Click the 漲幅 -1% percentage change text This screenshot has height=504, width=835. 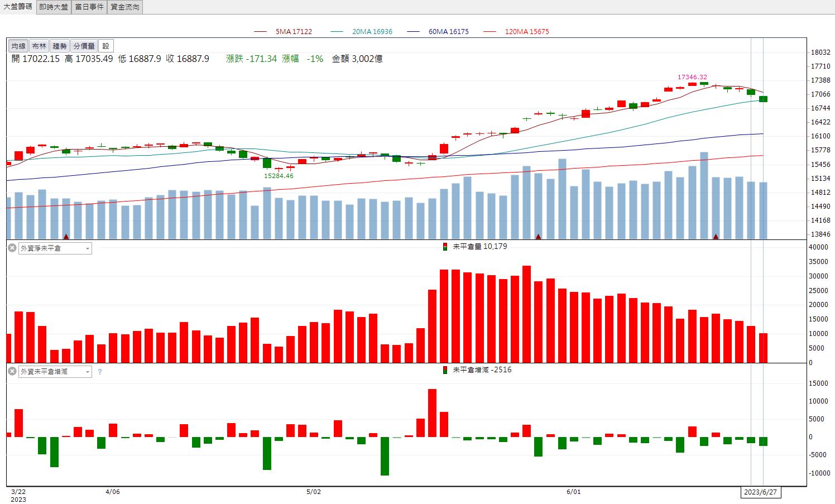coord(303,59)
